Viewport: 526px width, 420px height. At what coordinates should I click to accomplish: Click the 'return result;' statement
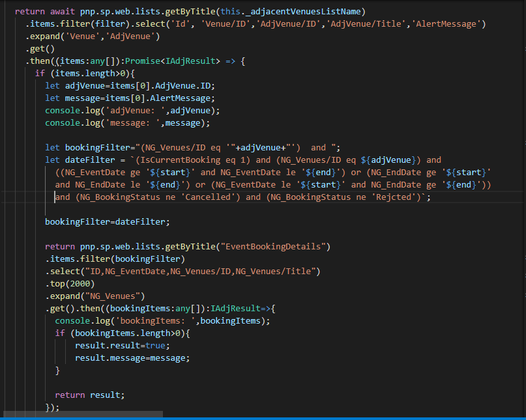coord(90,395)
